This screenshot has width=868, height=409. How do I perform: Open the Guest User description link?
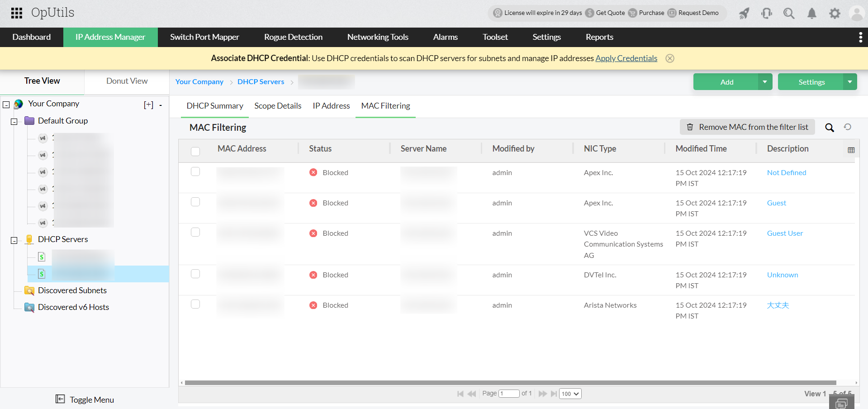pos(785,233)
